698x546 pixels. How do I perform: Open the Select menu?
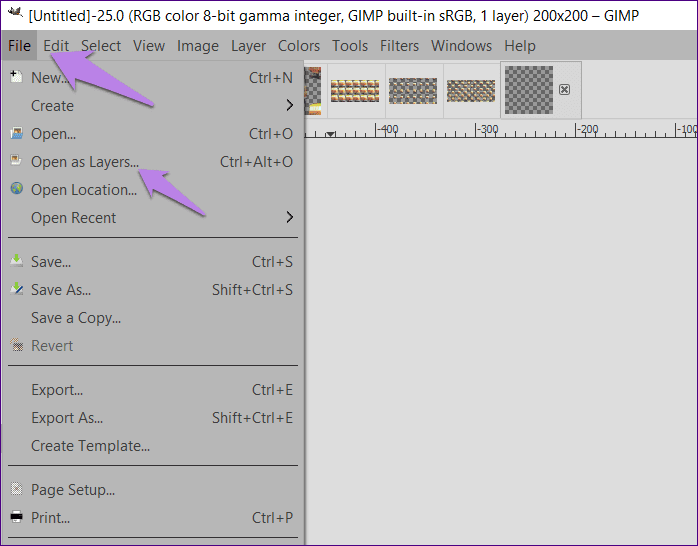[101, 45]
